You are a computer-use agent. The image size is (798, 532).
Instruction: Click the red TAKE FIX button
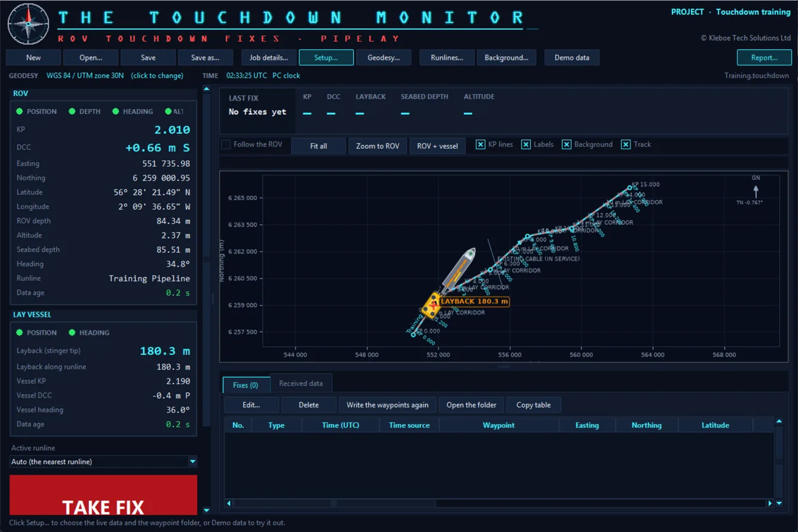point(103,495)
